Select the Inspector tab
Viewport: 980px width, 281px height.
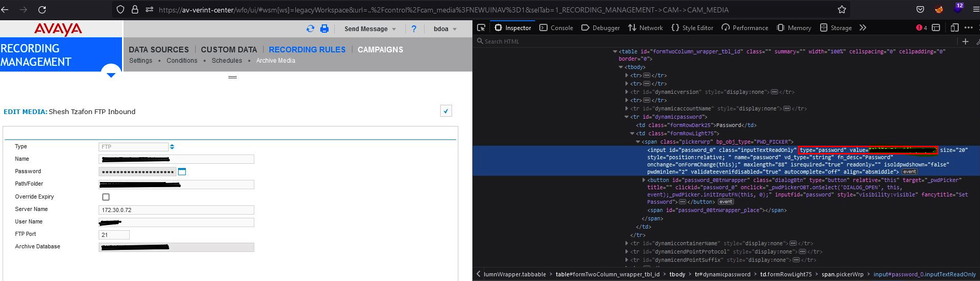(513, 27)
